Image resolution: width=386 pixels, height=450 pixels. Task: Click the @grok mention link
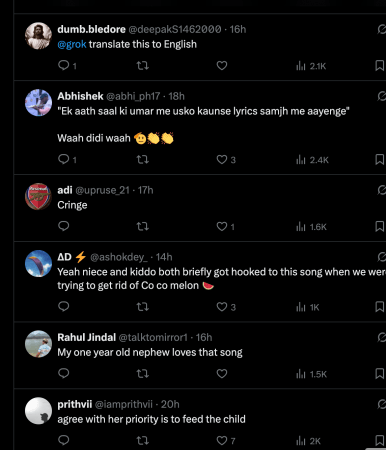[x=72, y=44]
